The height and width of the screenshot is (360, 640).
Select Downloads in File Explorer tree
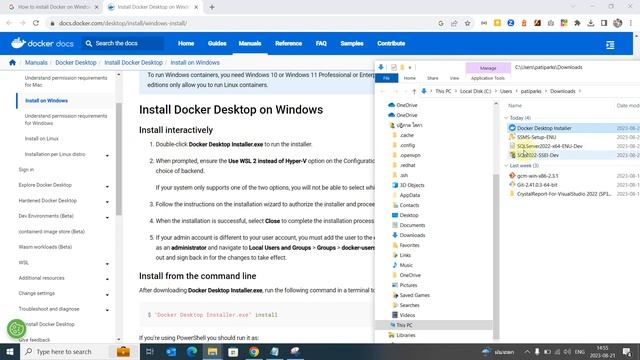[412, 235]
